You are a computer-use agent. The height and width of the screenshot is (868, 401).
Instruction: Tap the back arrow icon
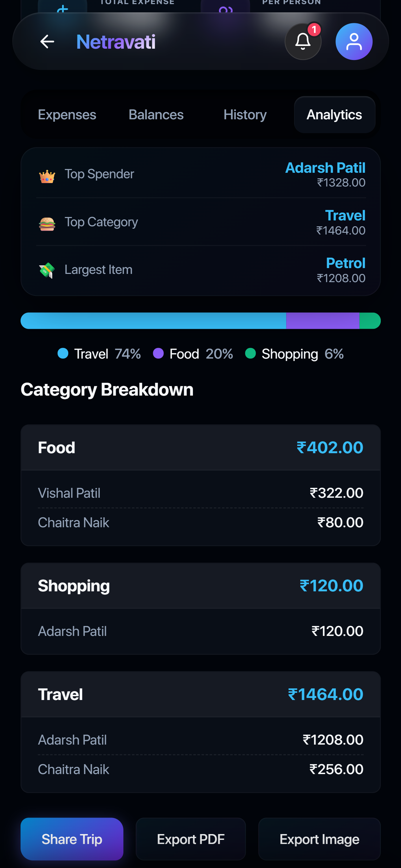47,42
